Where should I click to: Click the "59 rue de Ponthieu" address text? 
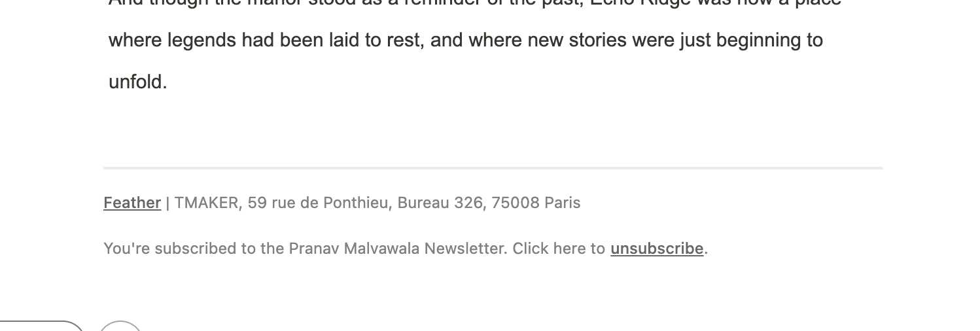(317, 203)
